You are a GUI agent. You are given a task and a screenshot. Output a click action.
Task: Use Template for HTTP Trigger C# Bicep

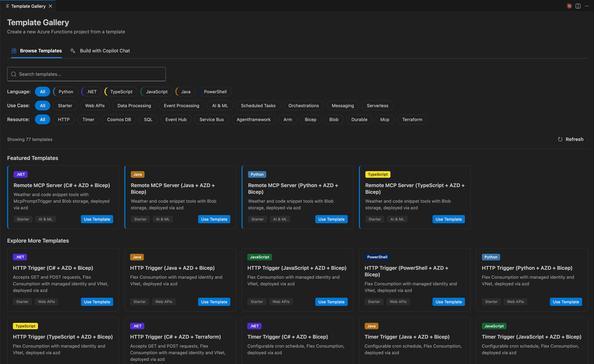97,302
